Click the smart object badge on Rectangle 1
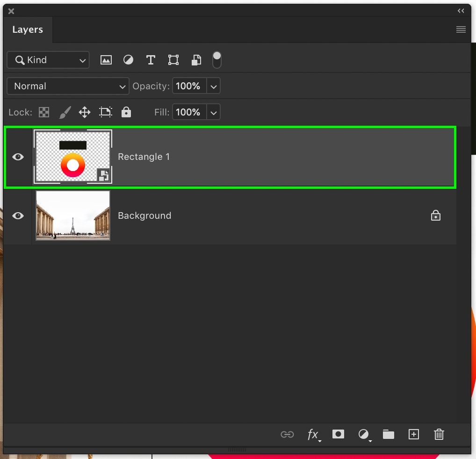This screenshot has width=476, height=459. pos(104,175)
